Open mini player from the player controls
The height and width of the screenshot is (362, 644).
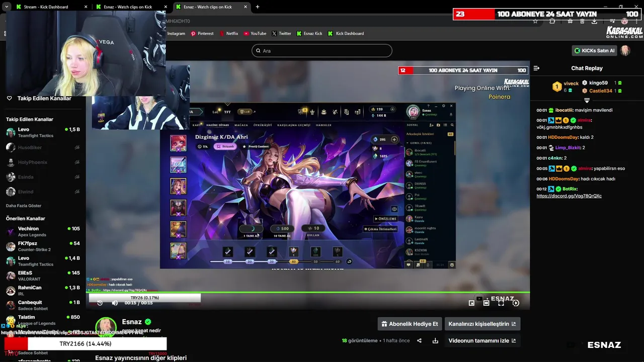(x=471, y=303)
